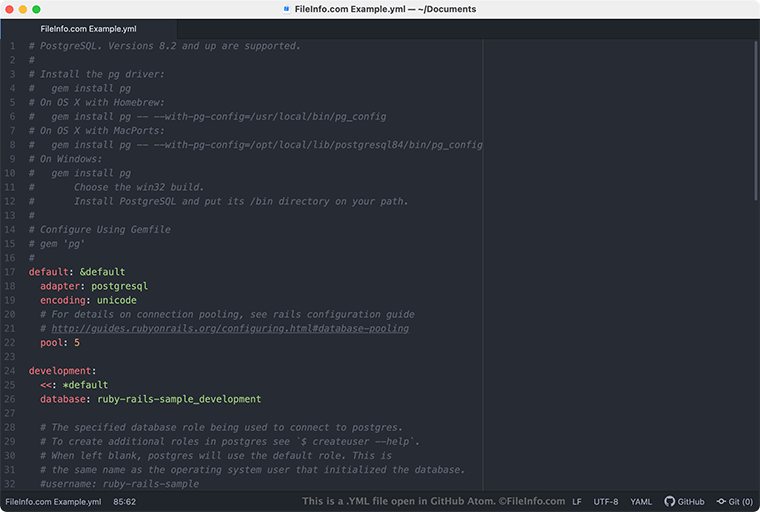Click the file name in the status bar
This screenshot has height=512, width=760.
click(x=53, y=501)
